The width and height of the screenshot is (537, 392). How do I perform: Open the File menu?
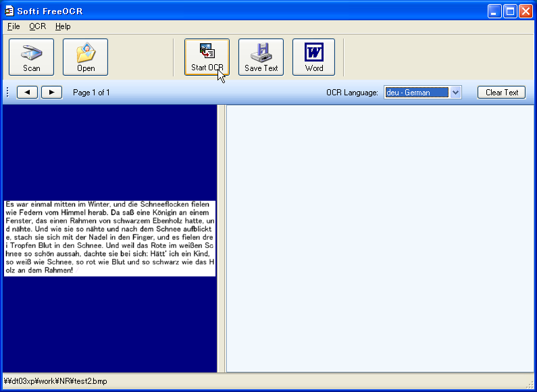14,26
